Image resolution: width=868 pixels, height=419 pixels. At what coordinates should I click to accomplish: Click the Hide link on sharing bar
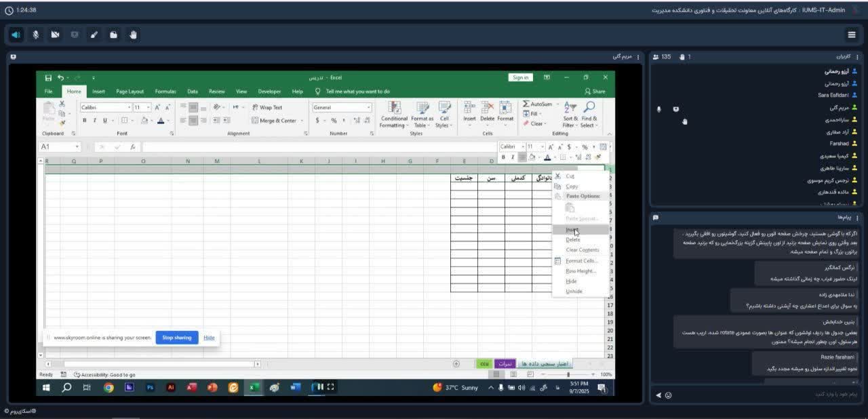(209, 338)
